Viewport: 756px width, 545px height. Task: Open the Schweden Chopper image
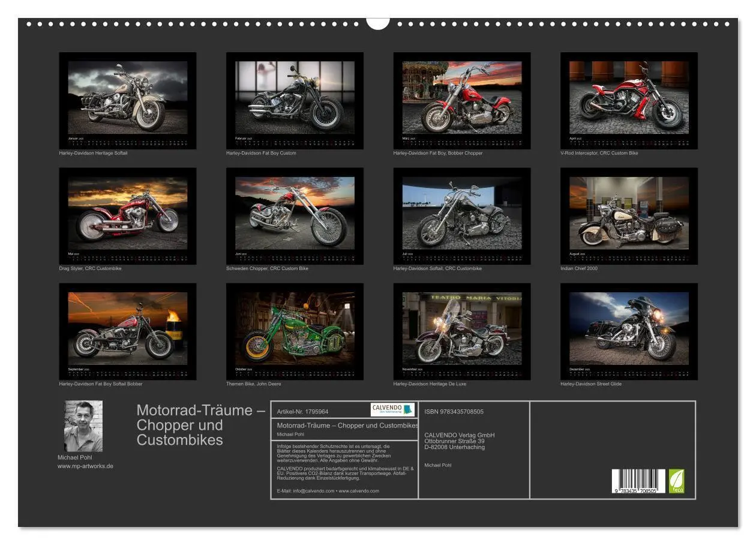click(x=295, y=216)
